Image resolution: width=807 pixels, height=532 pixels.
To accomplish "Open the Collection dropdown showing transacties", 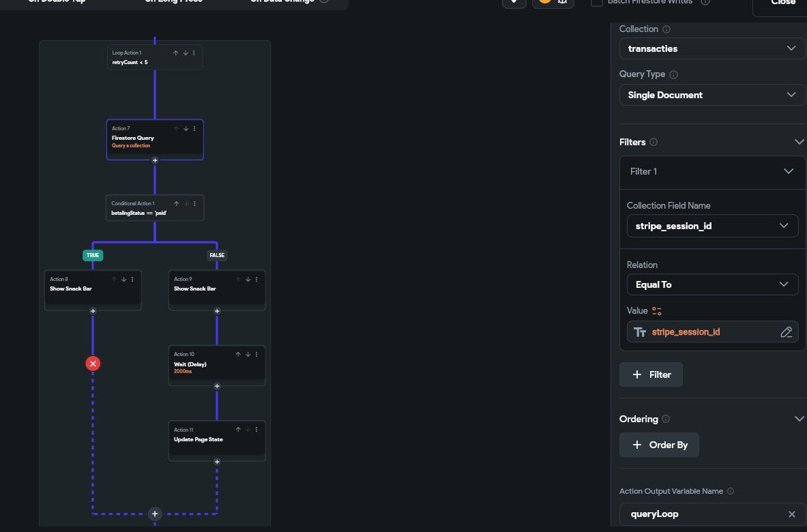I will [x=712, y=49].
